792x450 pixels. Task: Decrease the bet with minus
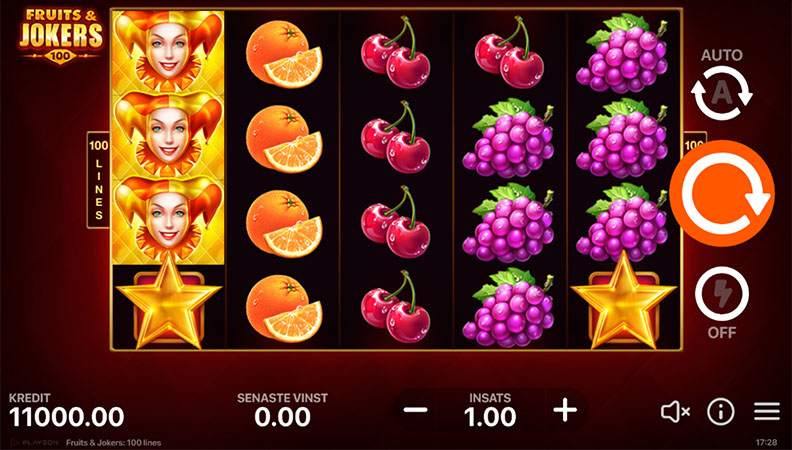point(416,410)
